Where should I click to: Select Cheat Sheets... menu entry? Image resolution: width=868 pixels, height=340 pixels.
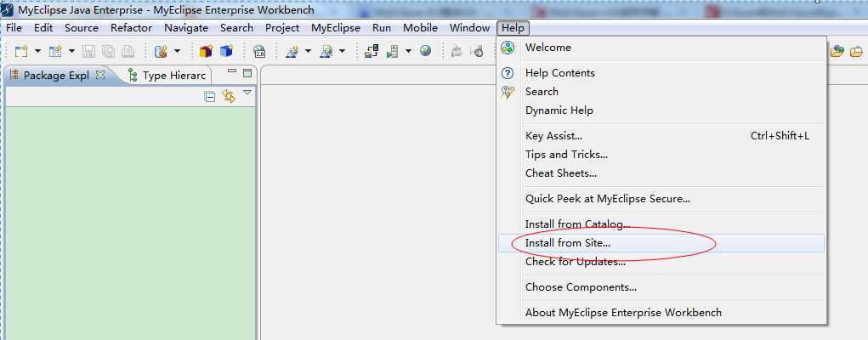(x=661, y=173)
